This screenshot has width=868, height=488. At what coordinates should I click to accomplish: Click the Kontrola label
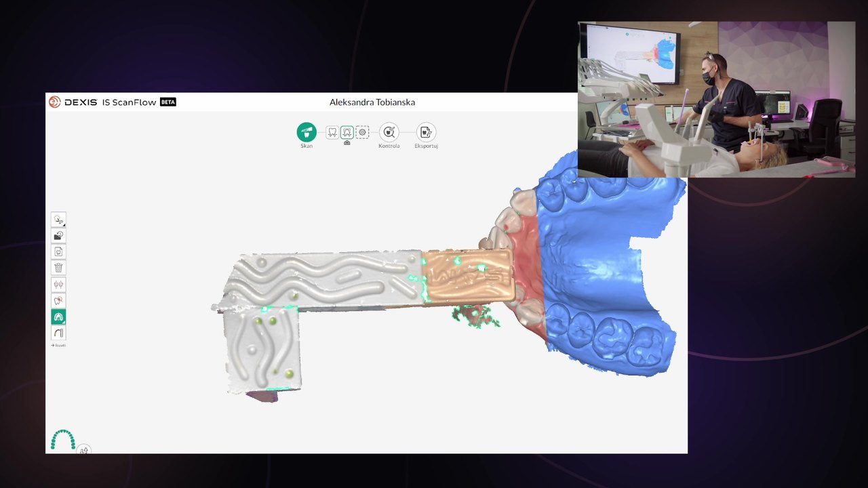click(389, 146)
